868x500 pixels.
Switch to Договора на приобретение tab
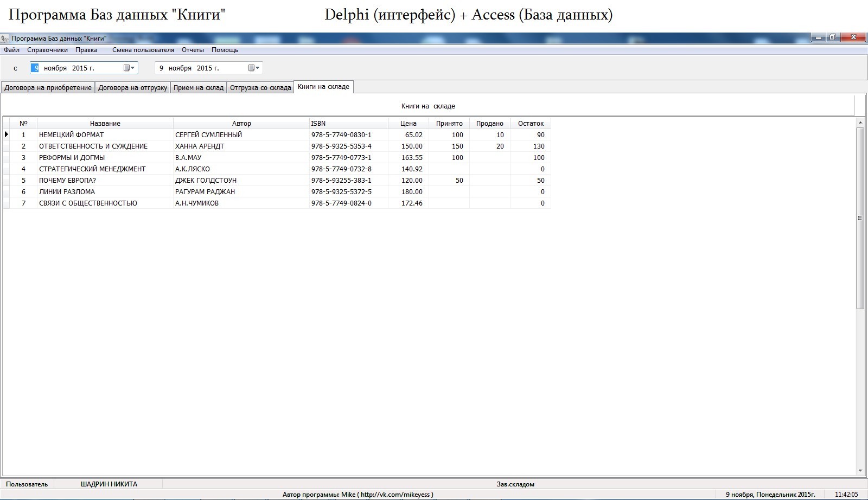coord(48,87)
